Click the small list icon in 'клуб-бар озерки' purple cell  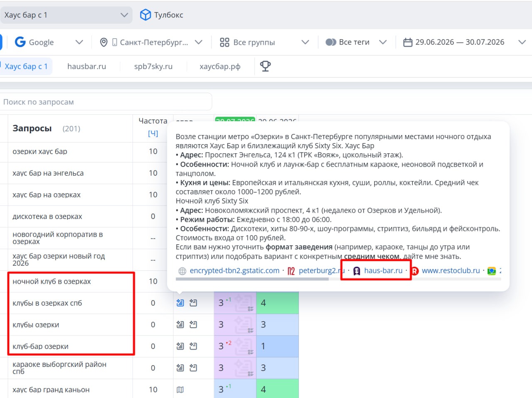pos(251,352)
